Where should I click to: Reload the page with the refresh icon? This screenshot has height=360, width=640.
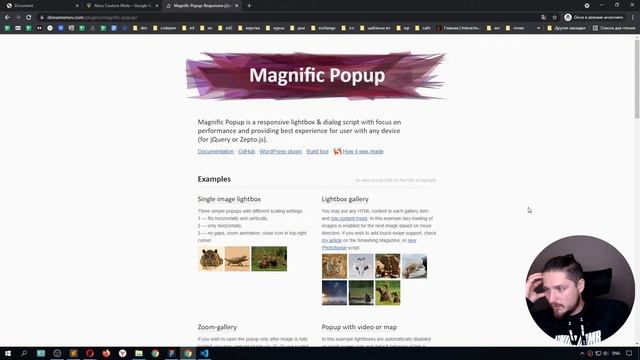tap(29, 18)
